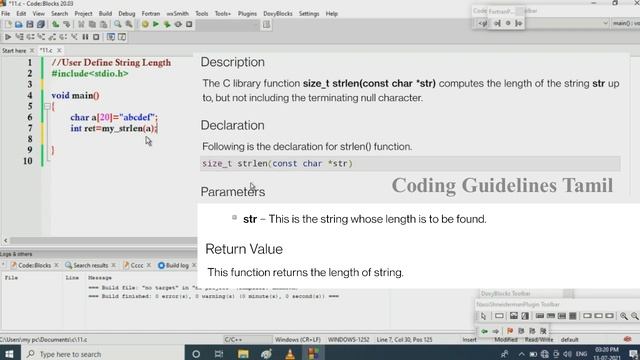This screenshot has height=360, width=640.
Task: Switch to the *11.c editor tab
Action: coord(46,51)
